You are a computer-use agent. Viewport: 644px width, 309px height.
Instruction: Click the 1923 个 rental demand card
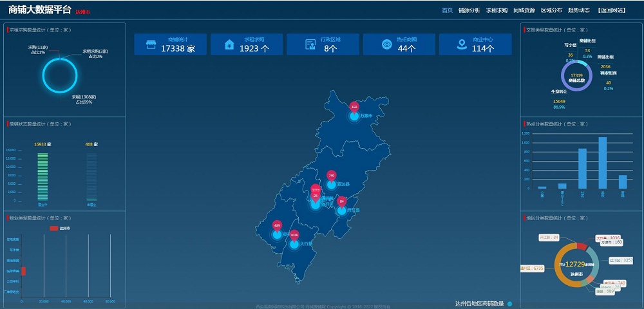click(247, 44)
